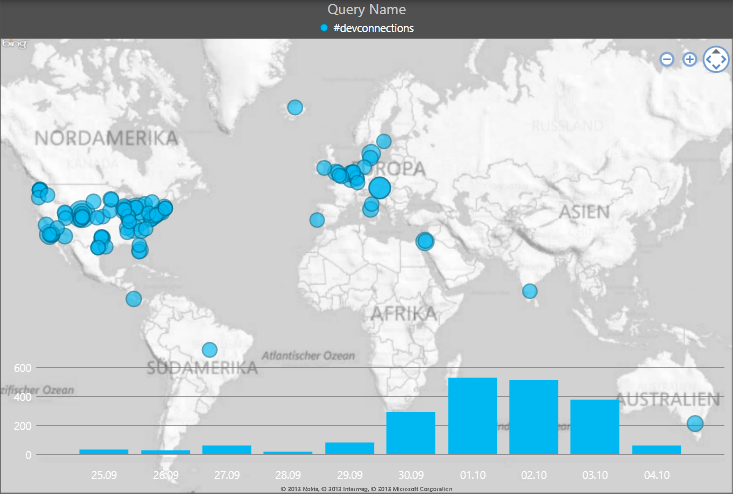733x494 pixels.
Task: Select the 02.10 bar in chart
Action: [x=534, y=417]
